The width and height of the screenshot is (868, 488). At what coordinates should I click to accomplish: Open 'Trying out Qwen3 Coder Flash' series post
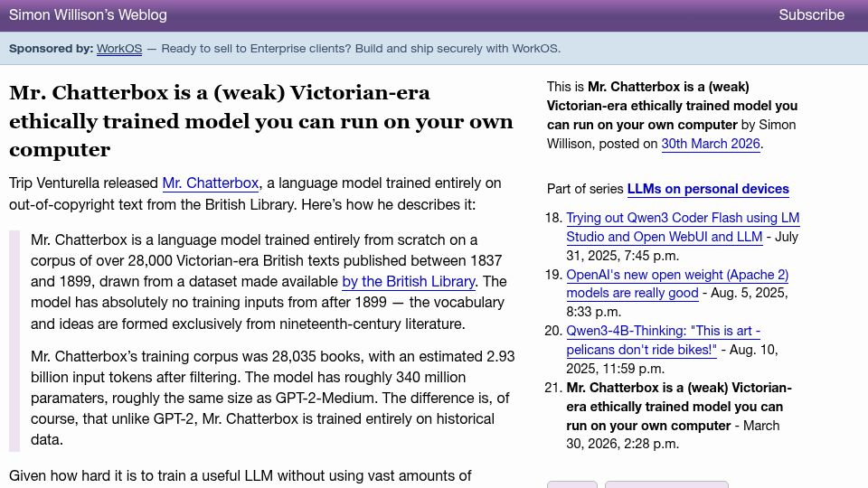683,228
